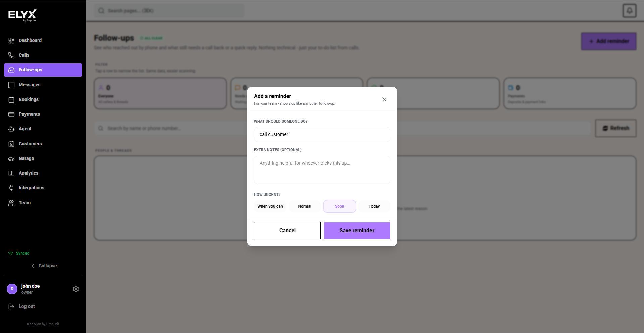Click the 'a service by Preplink' footer text
Viewport: 644px width, 333px height.
(x=43, y=324)
